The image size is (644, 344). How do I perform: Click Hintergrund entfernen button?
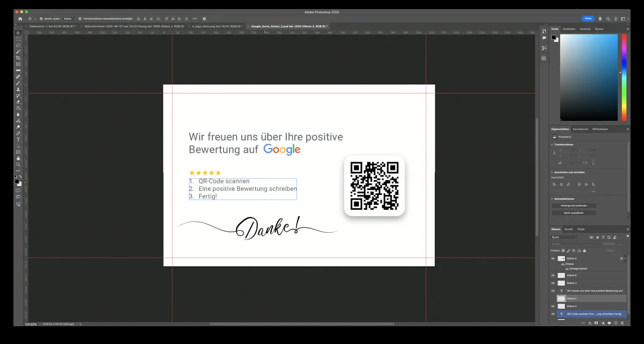[x=574, y=206]
